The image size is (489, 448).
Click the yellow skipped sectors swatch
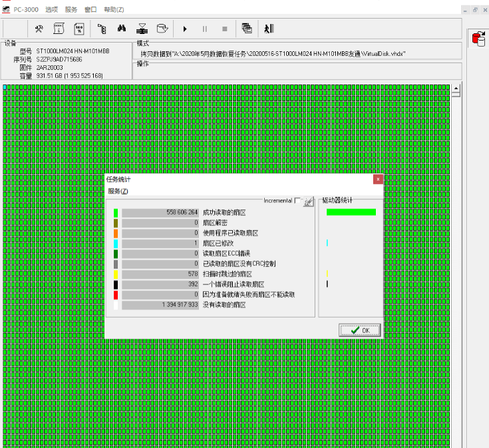(116, 275)
